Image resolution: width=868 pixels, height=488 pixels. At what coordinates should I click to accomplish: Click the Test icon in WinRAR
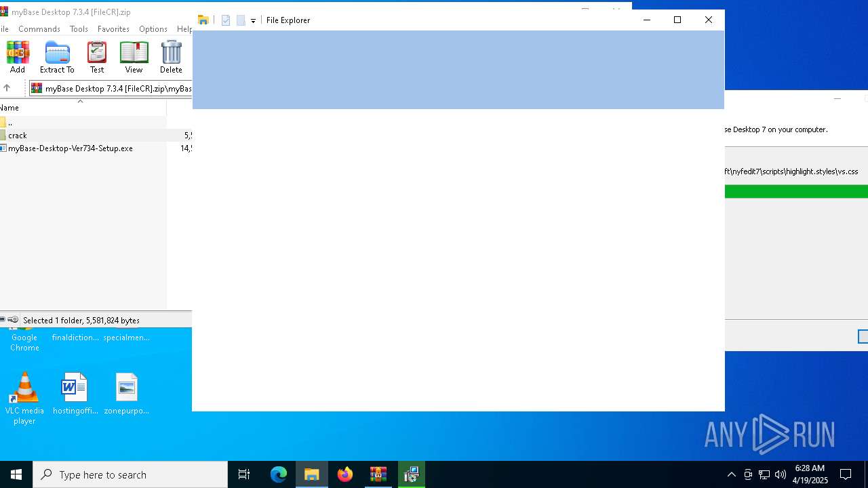[x=97, y=57]
